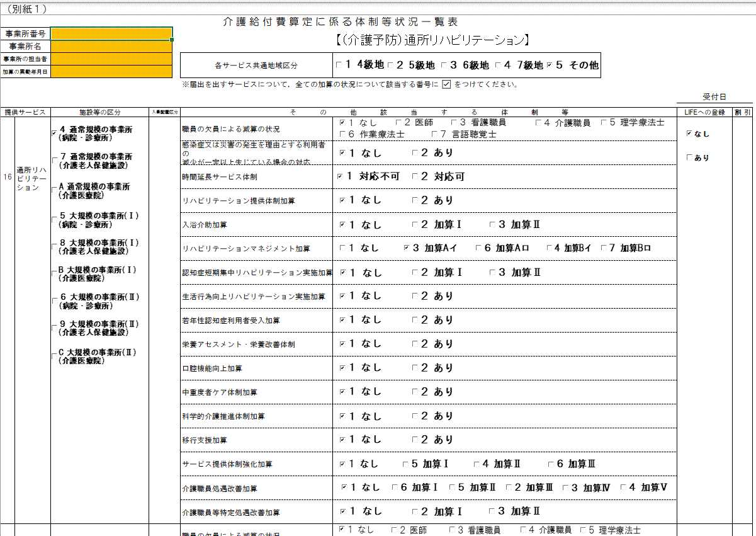Check the '6 作業療法士' staff shortage box
756x536 pixels.
click(x=342, y=134)
